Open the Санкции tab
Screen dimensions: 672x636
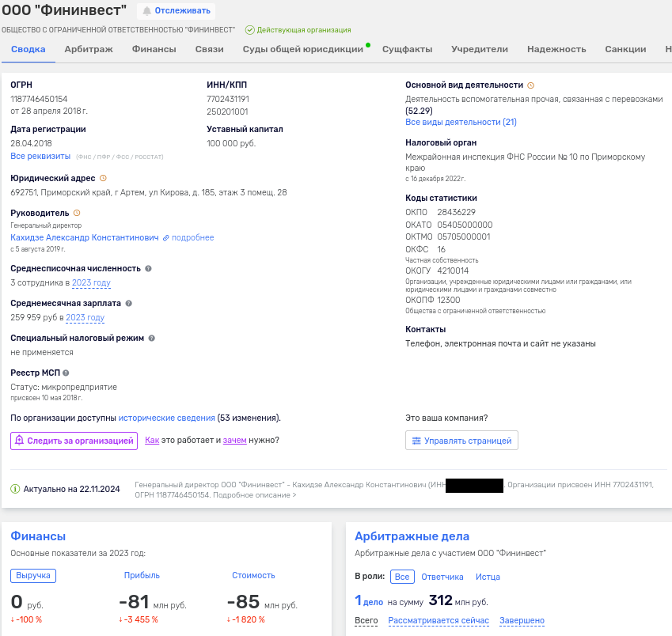tap(626, 49)
